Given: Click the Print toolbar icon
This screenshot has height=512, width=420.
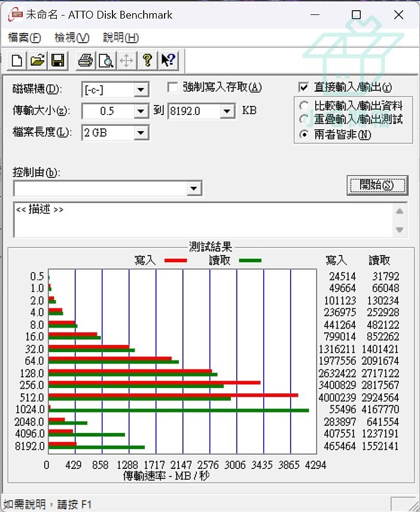Looking at the screenshot, I should click(x=86, y=60).
